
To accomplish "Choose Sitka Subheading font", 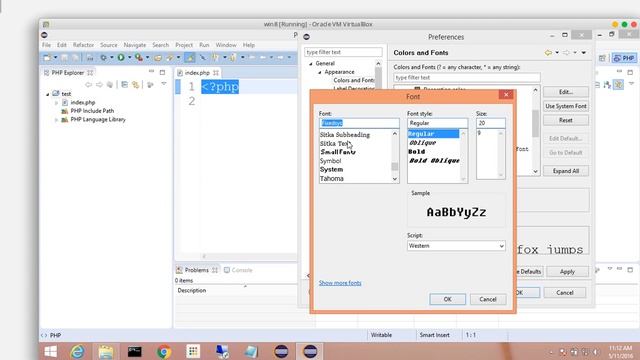I will (x=345, y=135).
